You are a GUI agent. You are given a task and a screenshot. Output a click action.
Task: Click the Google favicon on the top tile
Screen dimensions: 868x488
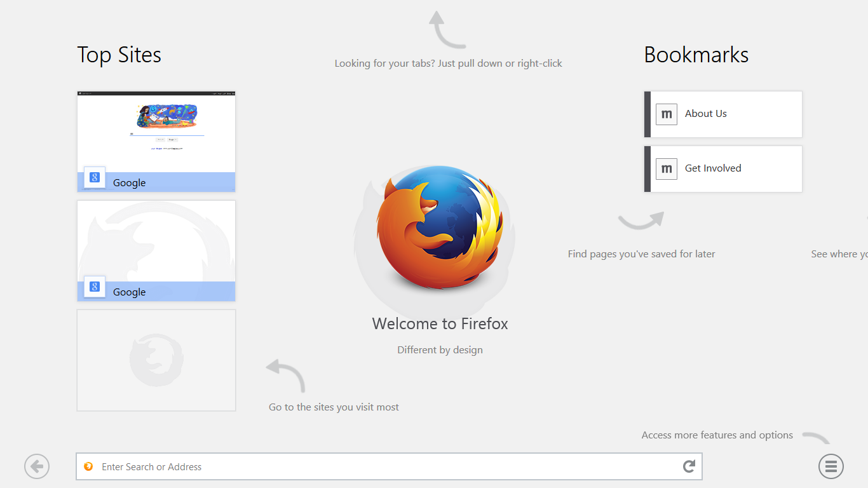pos(95,177)
